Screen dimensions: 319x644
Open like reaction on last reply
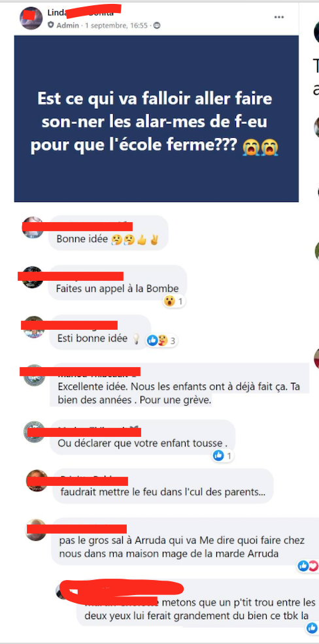click(x=312, y=627)
